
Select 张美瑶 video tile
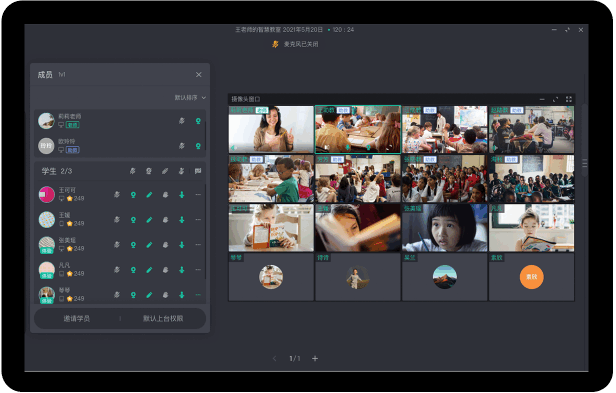[x=445, y=228]
